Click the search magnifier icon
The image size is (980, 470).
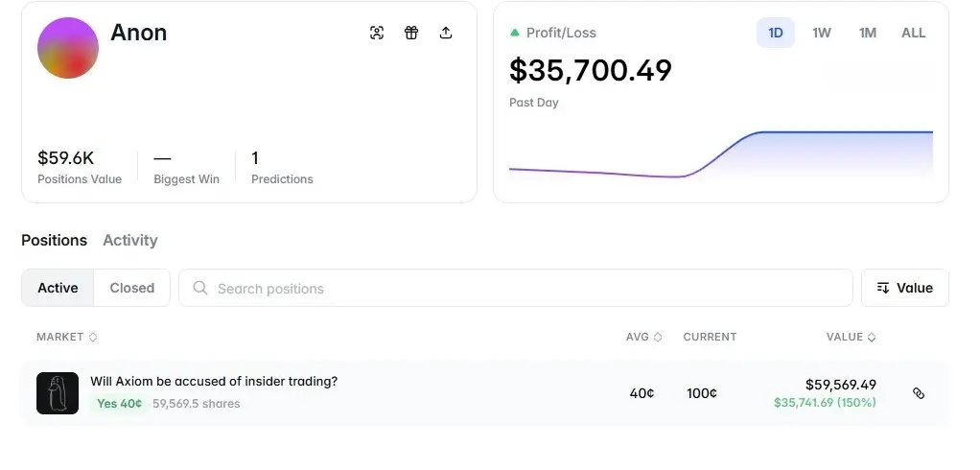pos(200,288)
